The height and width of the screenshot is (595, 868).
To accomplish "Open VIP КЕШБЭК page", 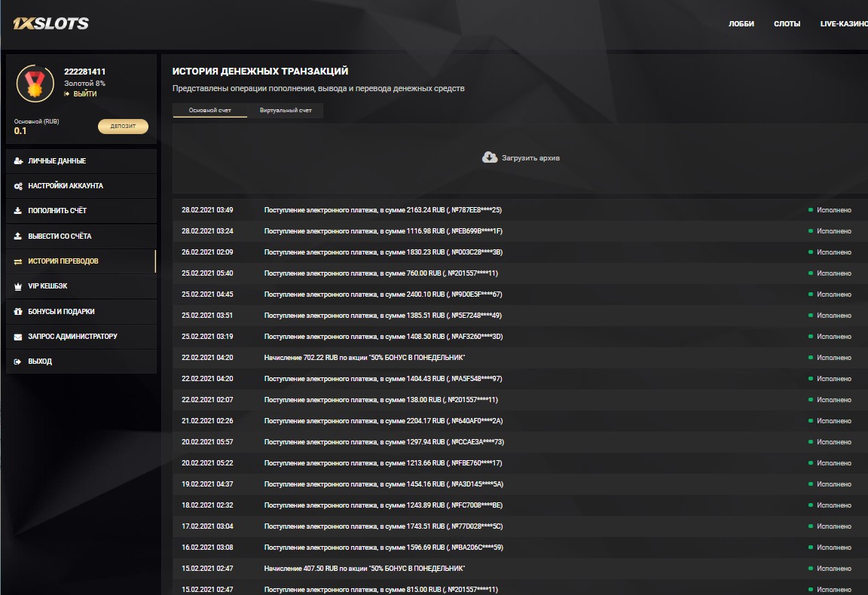I will tap(81, 286).
